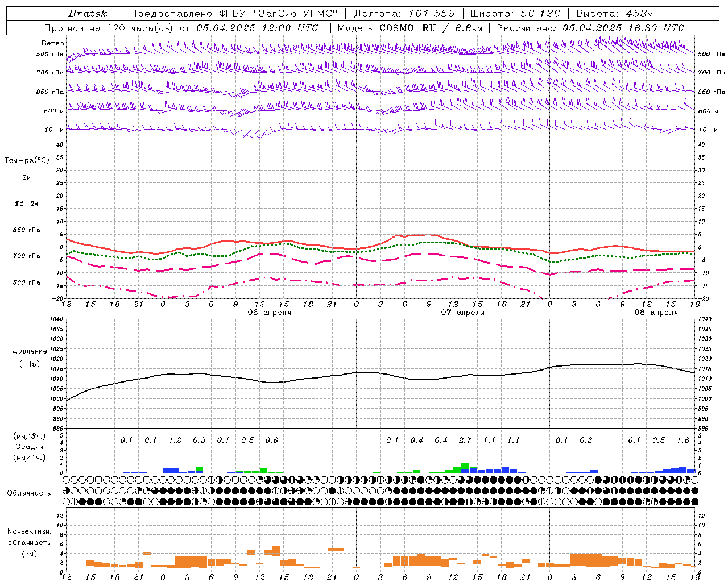This screenshot has height=582, width=728.
Task: Click the Ветер wind panel label
Action: pos(53,43)
